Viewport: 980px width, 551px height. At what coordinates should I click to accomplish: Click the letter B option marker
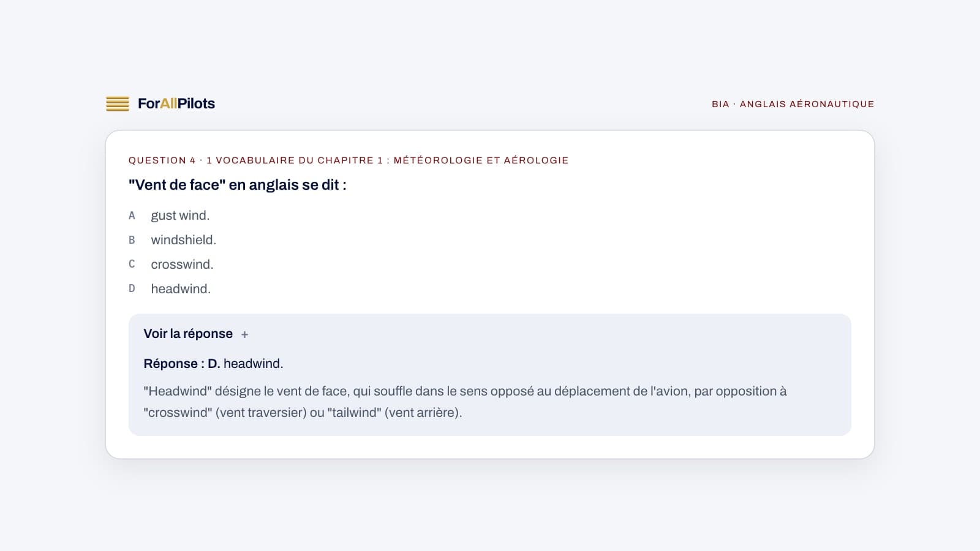(132, 240)
